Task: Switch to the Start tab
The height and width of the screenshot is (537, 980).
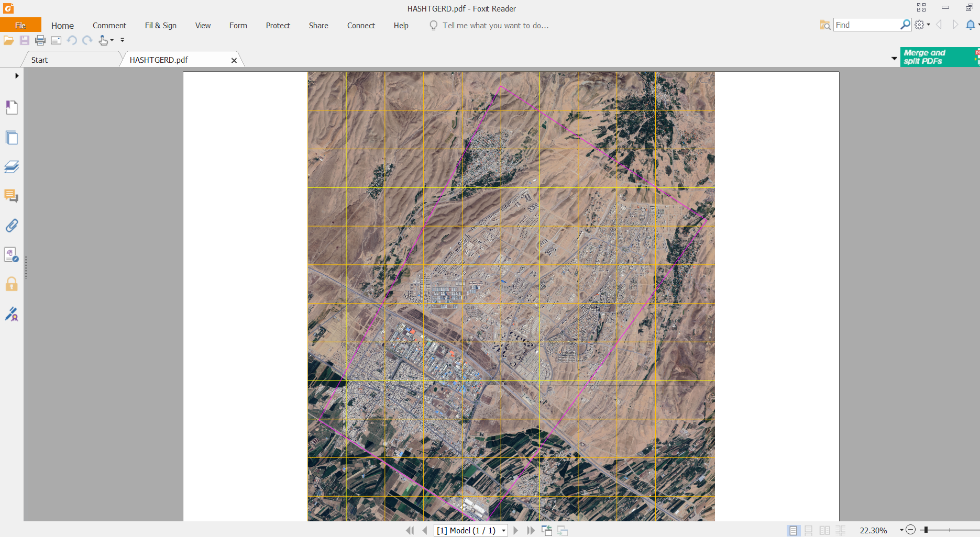Action: tap(40, 60)
